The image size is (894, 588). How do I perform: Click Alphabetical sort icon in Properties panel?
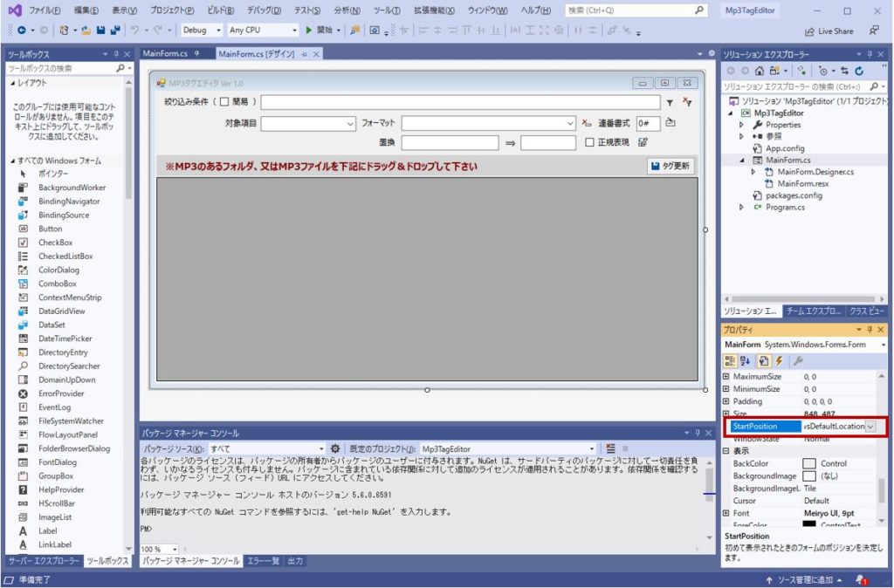(746, 360)
